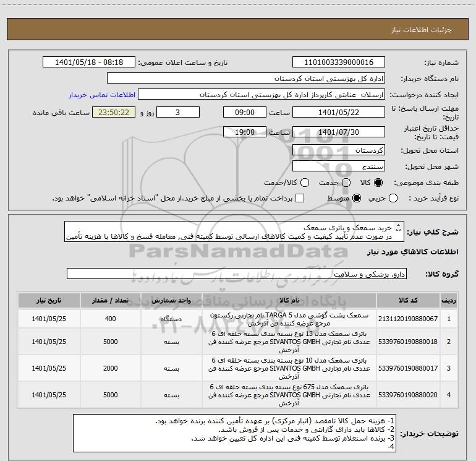Image resolution: width=476 pixels, height=461 pixels.
Task: Click the quantity 2000 cell
Action: pyautogui.click(x=110, y=368)
